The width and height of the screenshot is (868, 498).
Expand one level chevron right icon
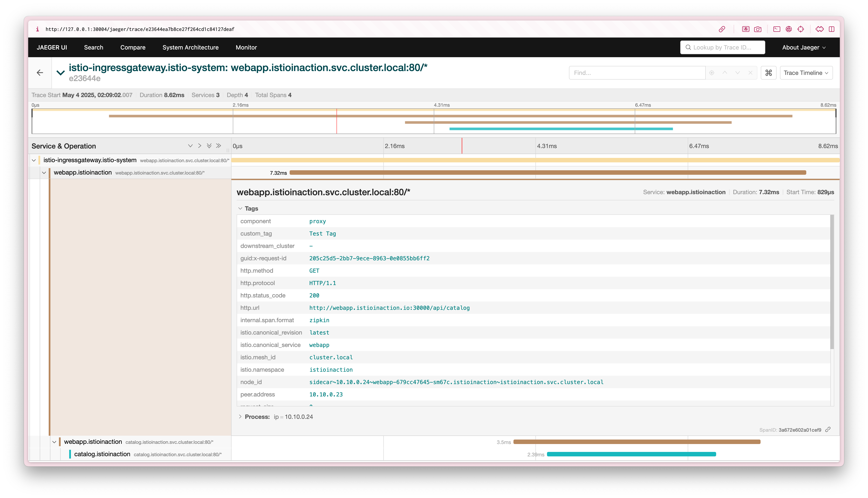click(199, 146)
